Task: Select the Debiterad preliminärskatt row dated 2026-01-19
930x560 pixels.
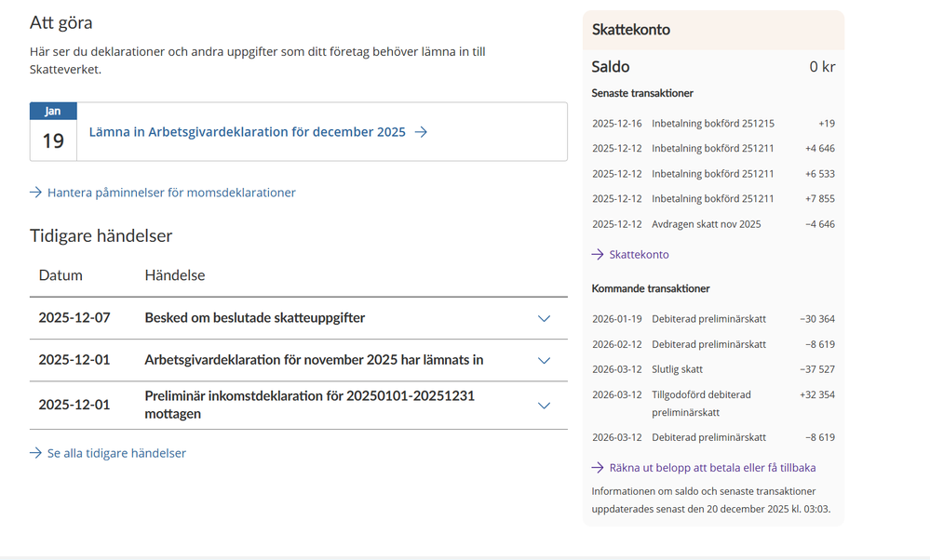Action: pyautogui.click(x=712, y=318)
